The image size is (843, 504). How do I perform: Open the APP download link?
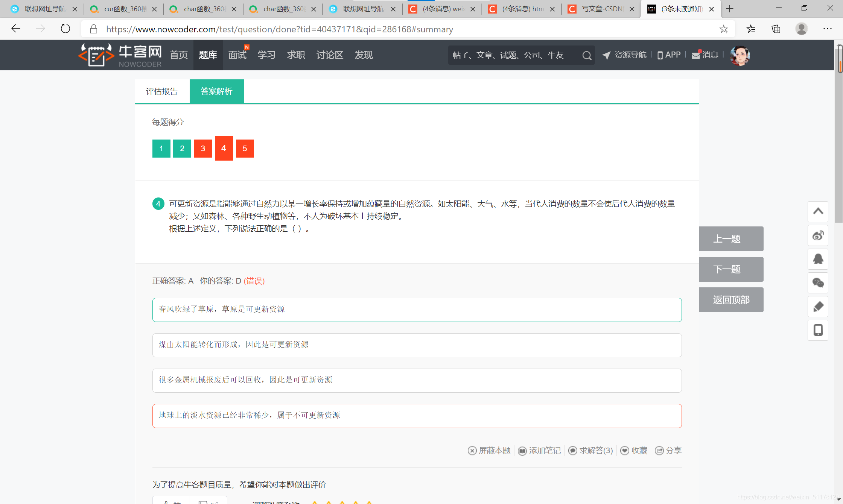[669, 55]
